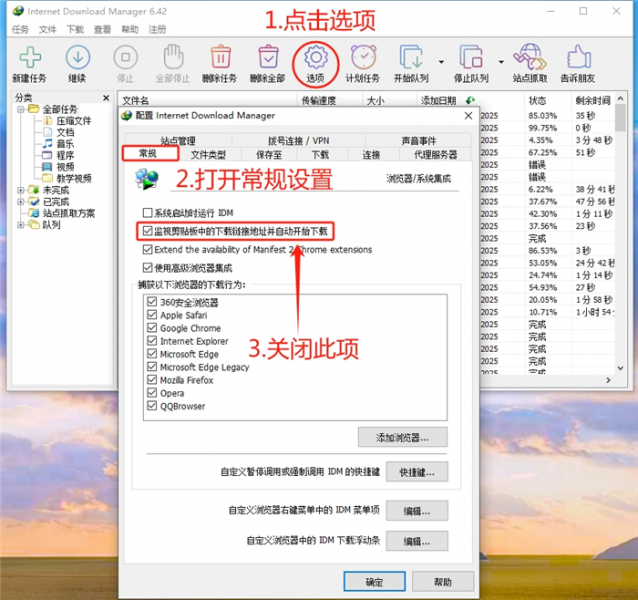Open the 任务 menu

point(20,29)
